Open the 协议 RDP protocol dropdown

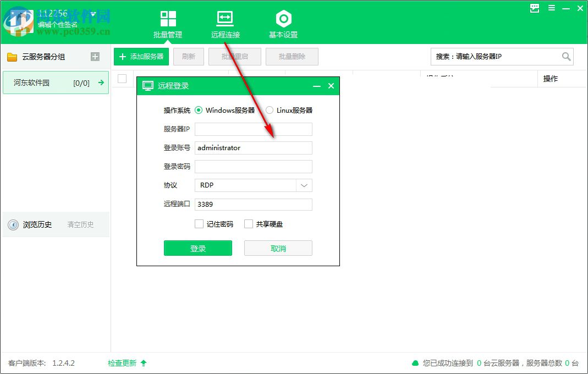coord(304,185)
